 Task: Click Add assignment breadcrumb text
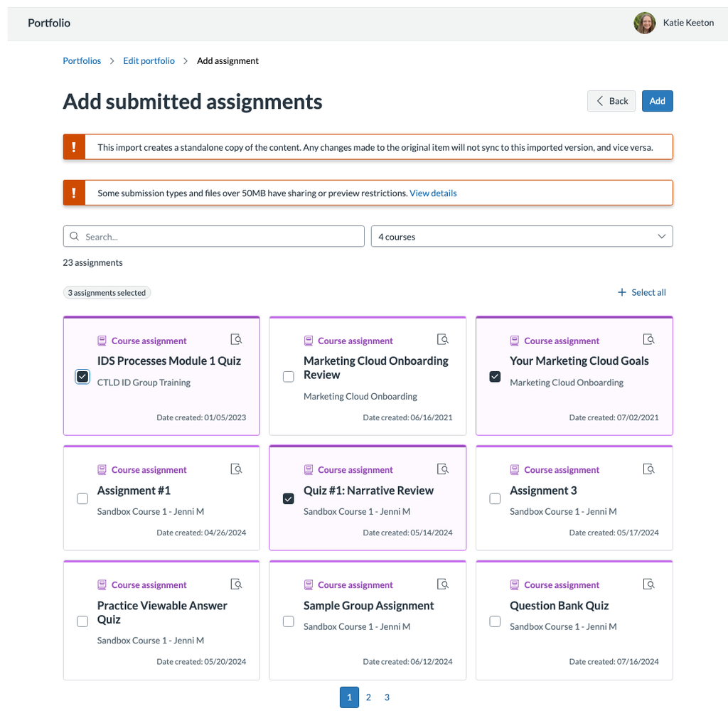(227, 61)
